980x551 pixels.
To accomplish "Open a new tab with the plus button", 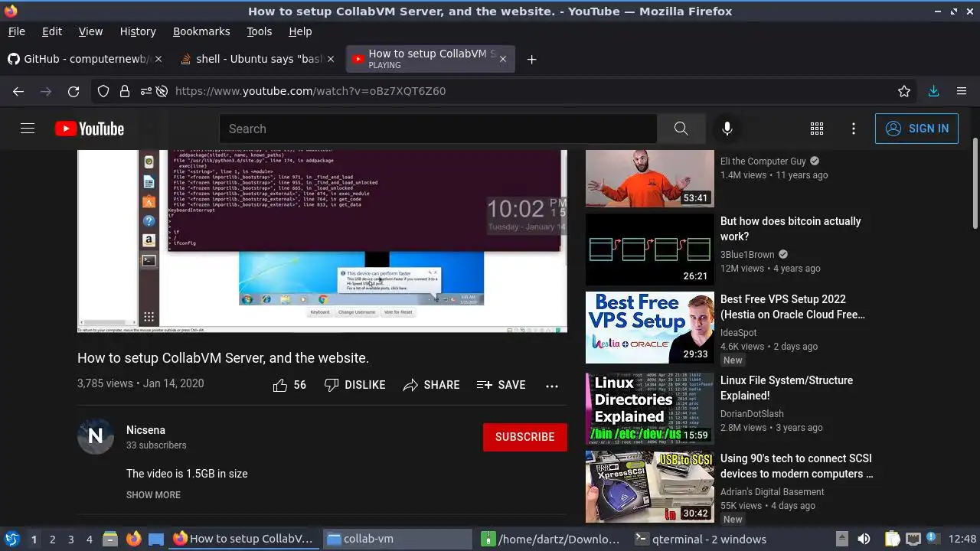I will pos(531,59).
